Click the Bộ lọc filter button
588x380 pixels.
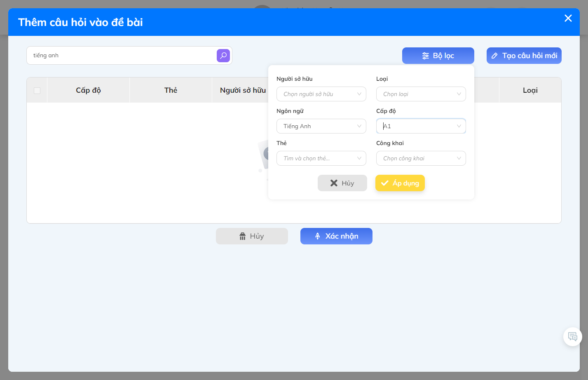(x=438, y=56)
